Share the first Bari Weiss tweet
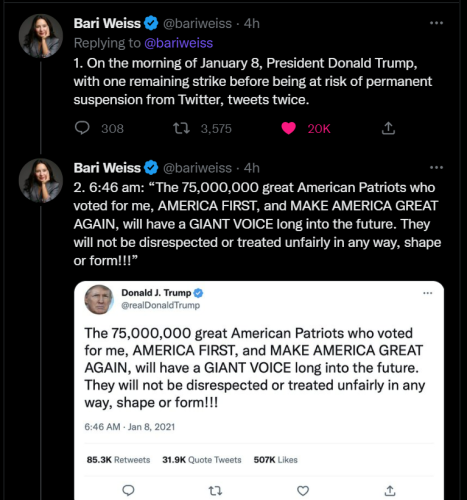Screen dimensions: 467x500 click(388, 128)
